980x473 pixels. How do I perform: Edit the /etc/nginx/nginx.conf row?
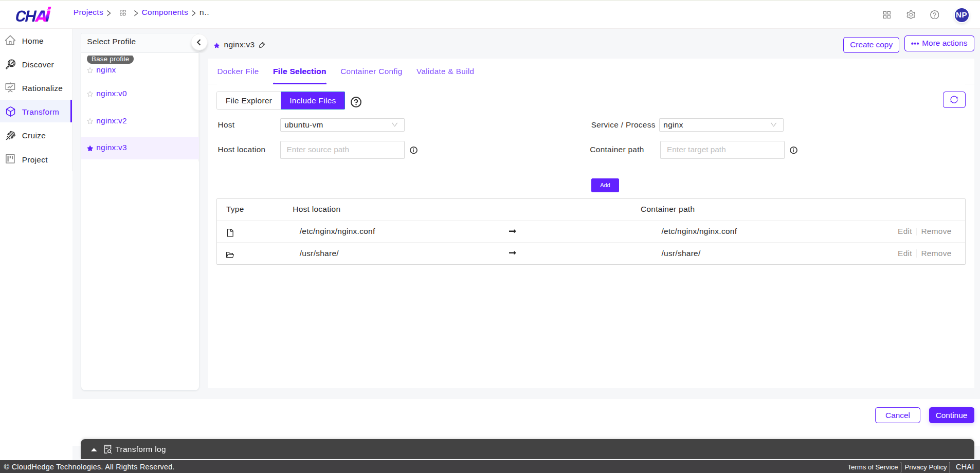tap(905, 231)
